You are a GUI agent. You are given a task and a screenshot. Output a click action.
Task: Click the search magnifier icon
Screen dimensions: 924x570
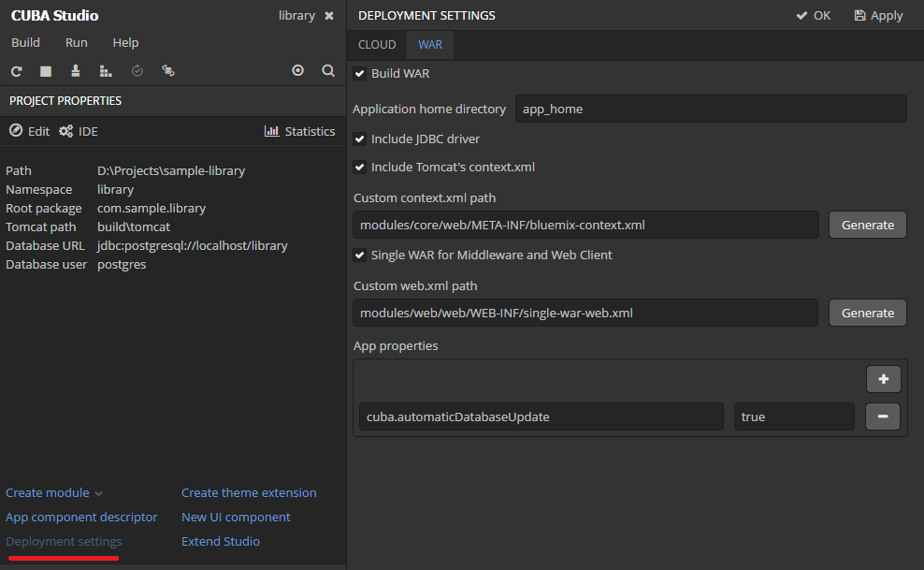click(x=328, y=70)
